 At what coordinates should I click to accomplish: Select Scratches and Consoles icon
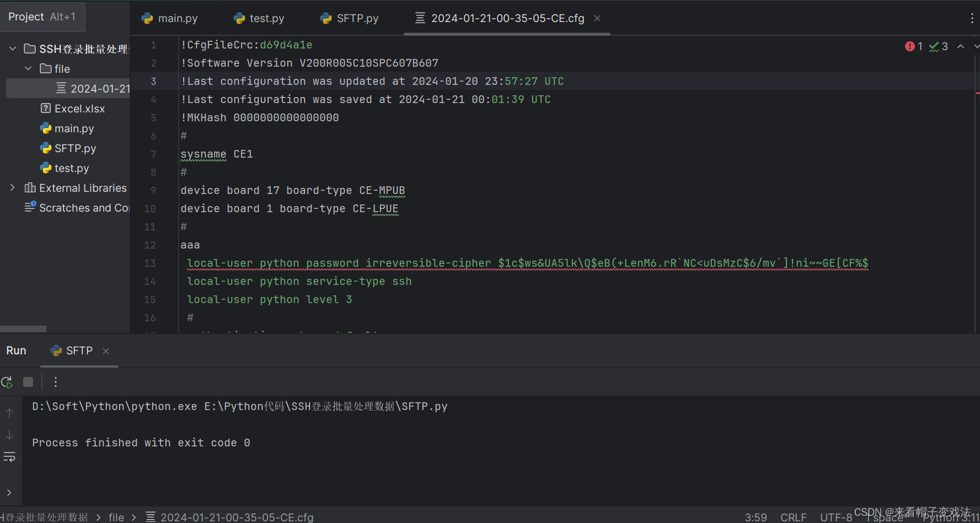pos(30,208)
